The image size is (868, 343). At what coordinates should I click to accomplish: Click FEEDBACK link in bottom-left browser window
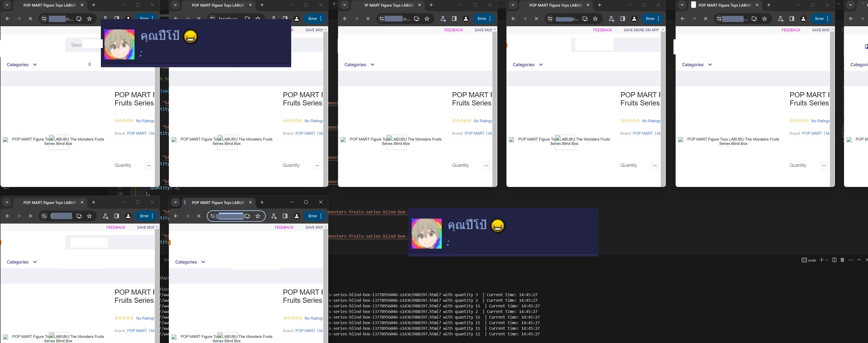pos(116,227)
